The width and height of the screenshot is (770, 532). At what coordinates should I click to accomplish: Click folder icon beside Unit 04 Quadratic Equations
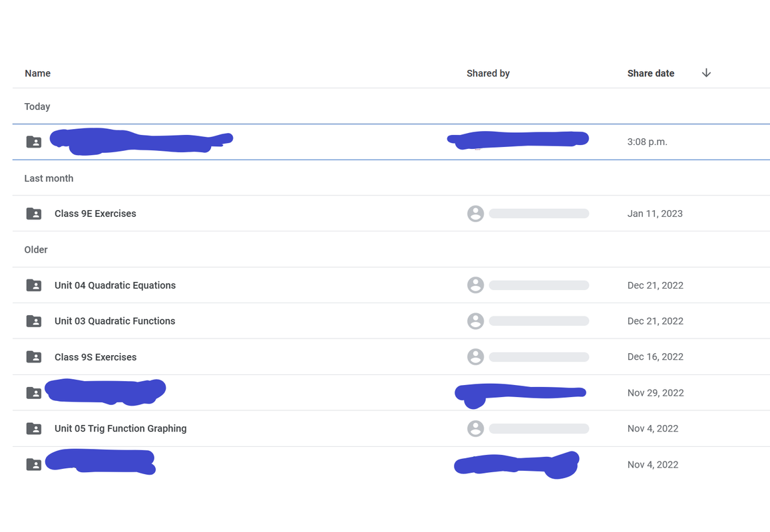click(x=34, y=285)
